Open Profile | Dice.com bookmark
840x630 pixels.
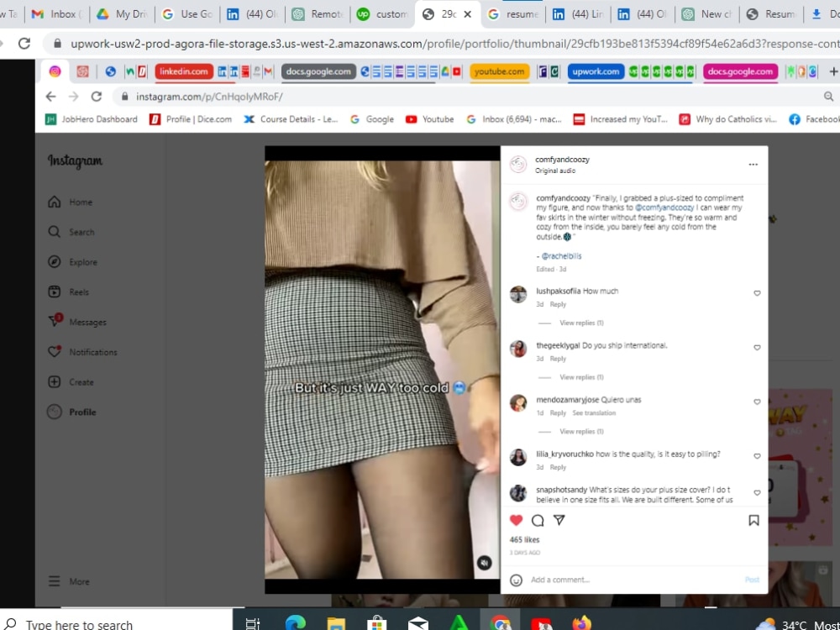tap(191, 119)
